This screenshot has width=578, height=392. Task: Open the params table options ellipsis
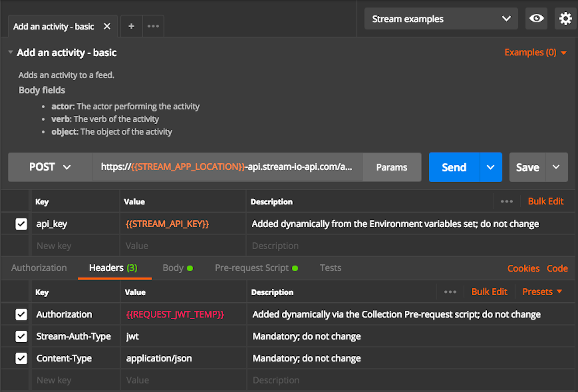click(x=507, y=201)
